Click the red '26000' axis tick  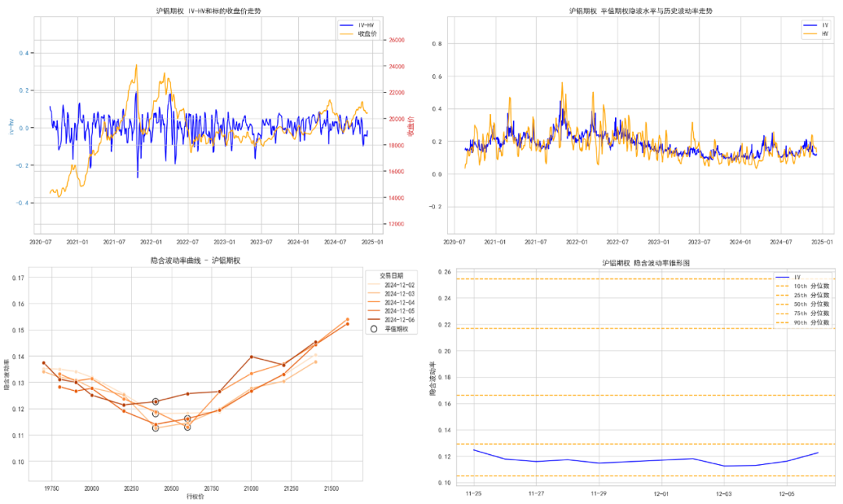(397, 41)
